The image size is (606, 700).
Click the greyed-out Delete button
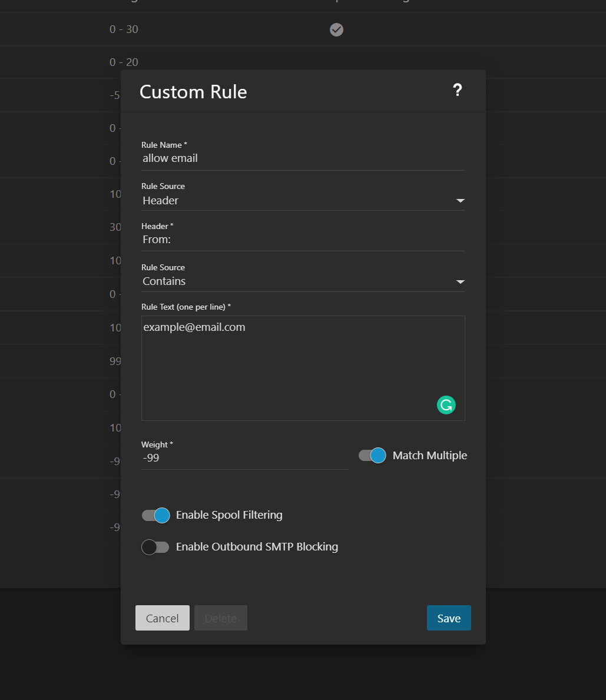point(221,618)
